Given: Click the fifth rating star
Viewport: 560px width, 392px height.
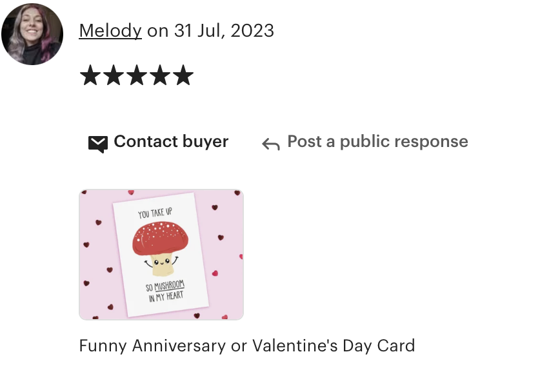Looking at the screenshot, I should pyautogui.click(x=183, y=75).
